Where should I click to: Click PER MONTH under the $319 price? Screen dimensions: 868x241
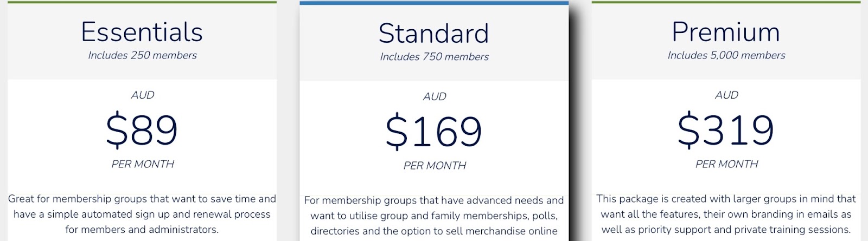tap(726, 164)
